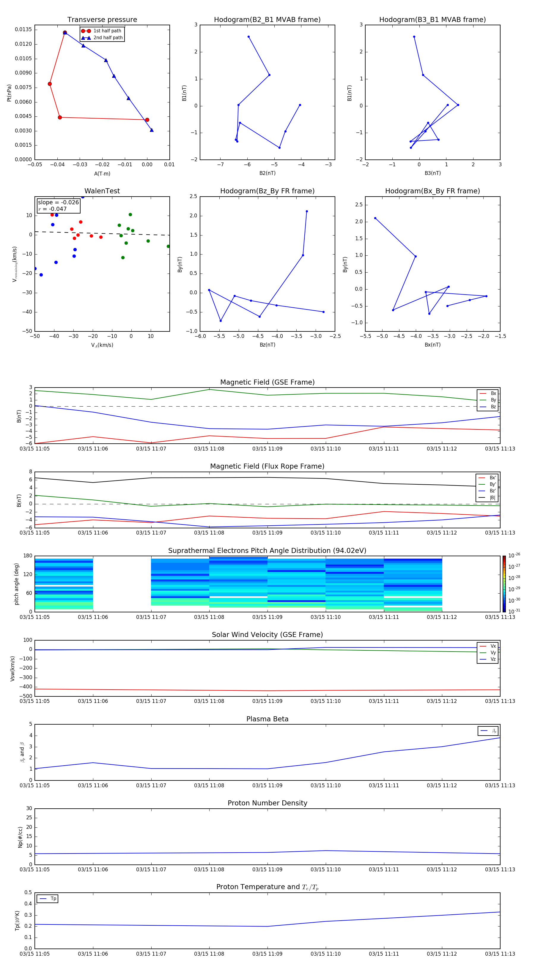Click the "Hodogram(B3_B1 MVAB frame)" title

pos(432,19)
